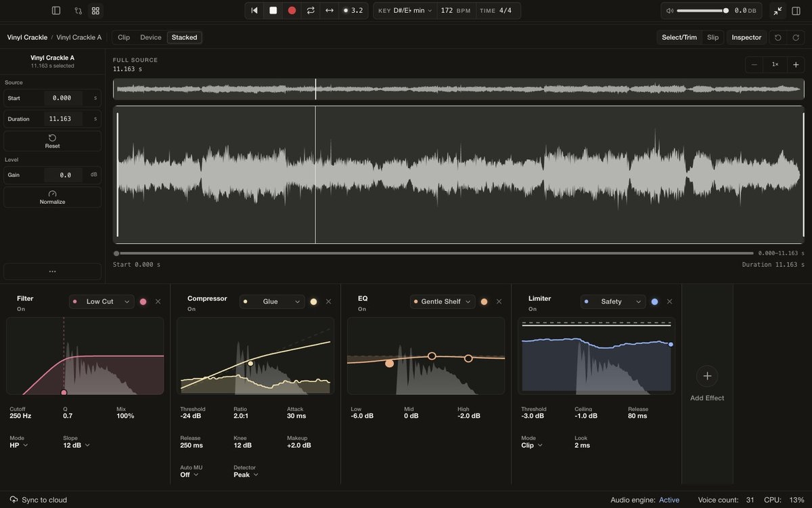Screen dimensions: 812x508
Task: Add a new effect
Action: click(707, 383)
